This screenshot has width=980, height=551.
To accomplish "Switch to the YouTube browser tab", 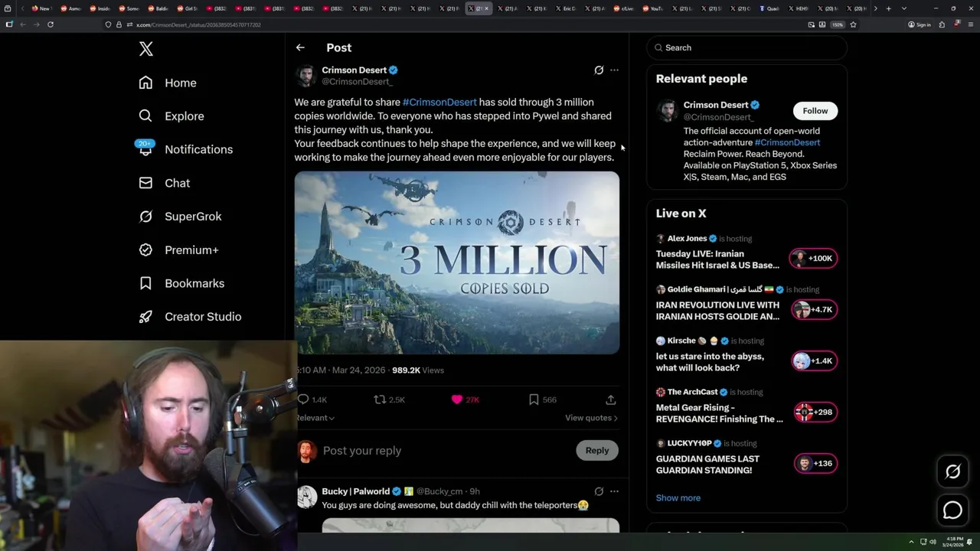I will pos(653,8).
